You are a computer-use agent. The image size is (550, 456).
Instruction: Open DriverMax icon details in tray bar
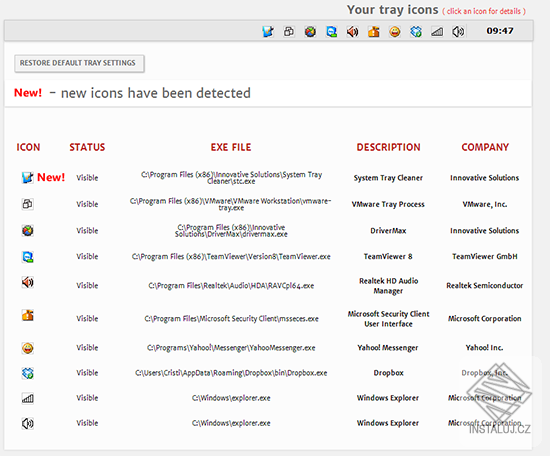[x=310, y=32]
